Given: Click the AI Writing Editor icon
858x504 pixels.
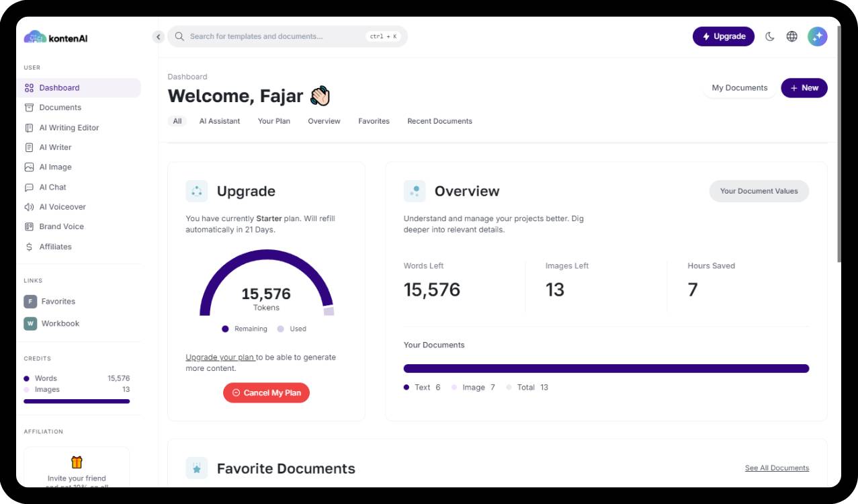Looking at the screenshot, I should coord(29,128).
